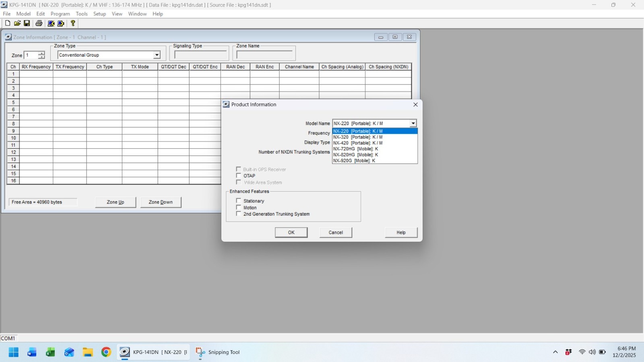Open the Help menu in the menu bar
The height and width of the screenshot is (362, 644).
158,14
